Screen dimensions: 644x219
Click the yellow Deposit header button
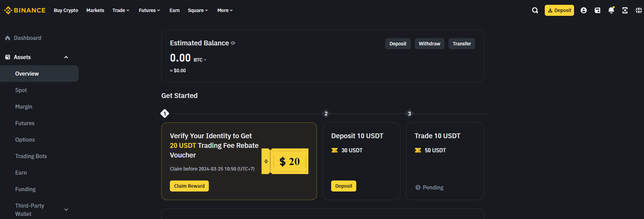coord(559,10)
